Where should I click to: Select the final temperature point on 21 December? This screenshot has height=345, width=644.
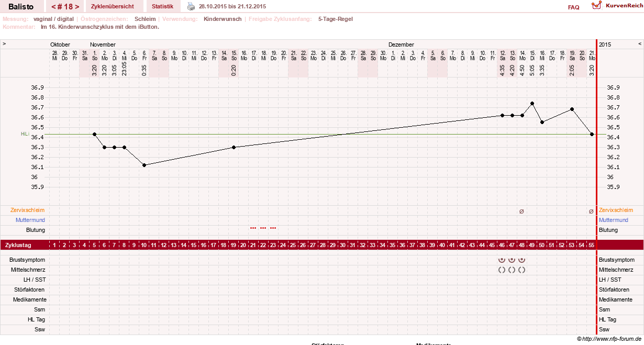coord(592,135)
